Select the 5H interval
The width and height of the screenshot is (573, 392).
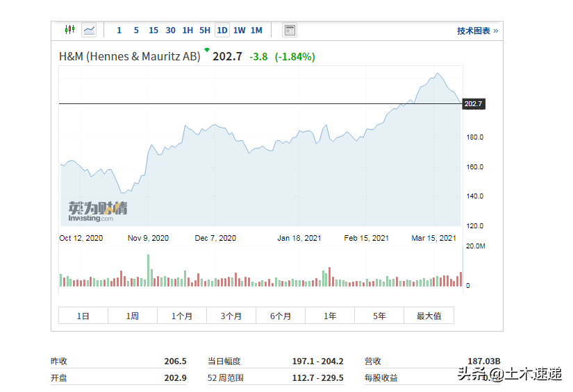(205, 31)
